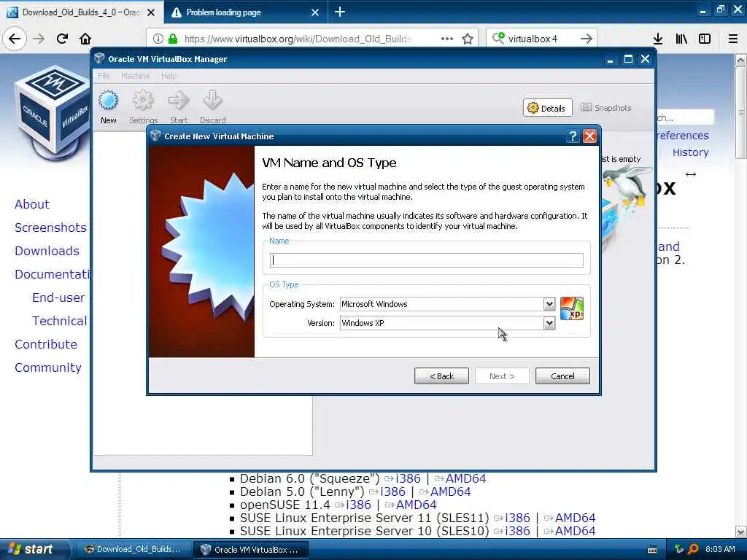Click the Back button in the wizard

click(x=441, y=376)
